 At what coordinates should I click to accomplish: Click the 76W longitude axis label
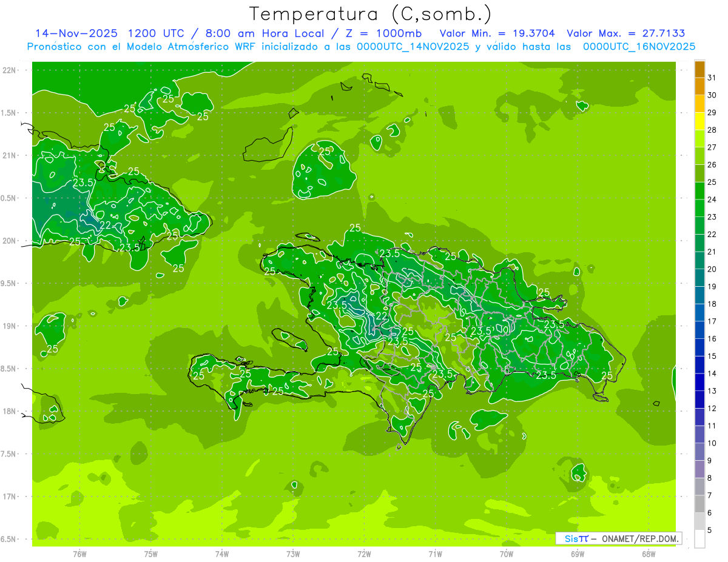[x=79, y=554]
